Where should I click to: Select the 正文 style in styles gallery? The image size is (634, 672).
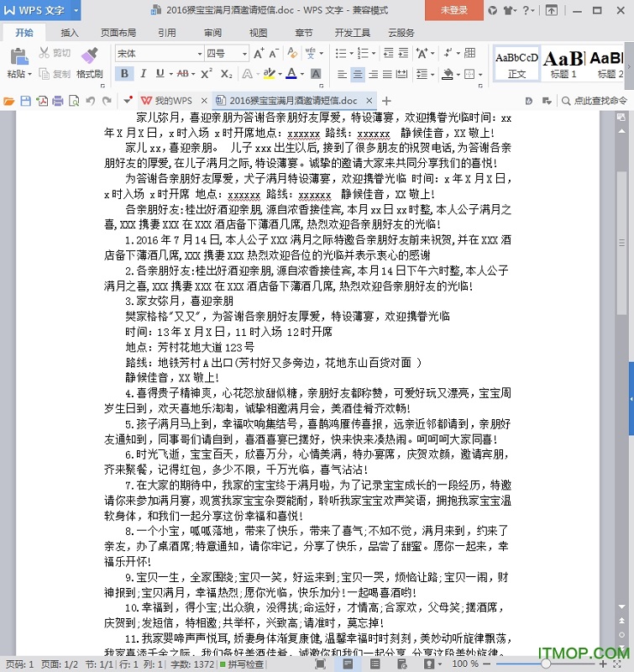[x=516, y=63]
